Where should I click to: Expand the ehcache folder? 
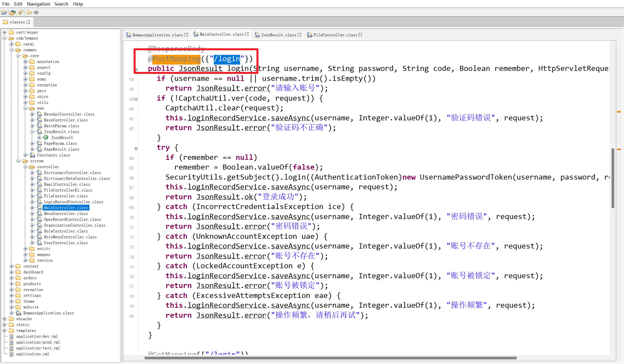click(x=4, y=319)
